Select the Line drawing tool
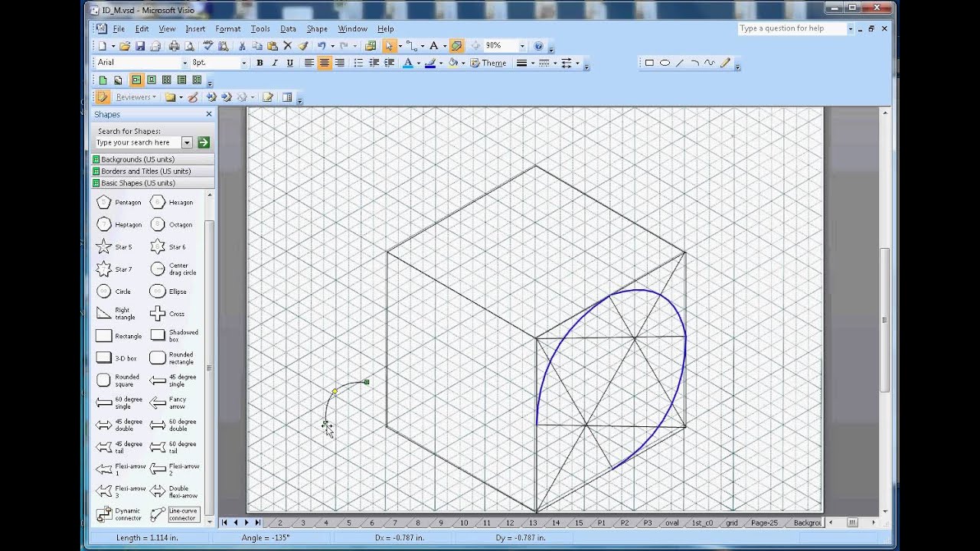Screen dimensions: 980x551 pos(680,63)
